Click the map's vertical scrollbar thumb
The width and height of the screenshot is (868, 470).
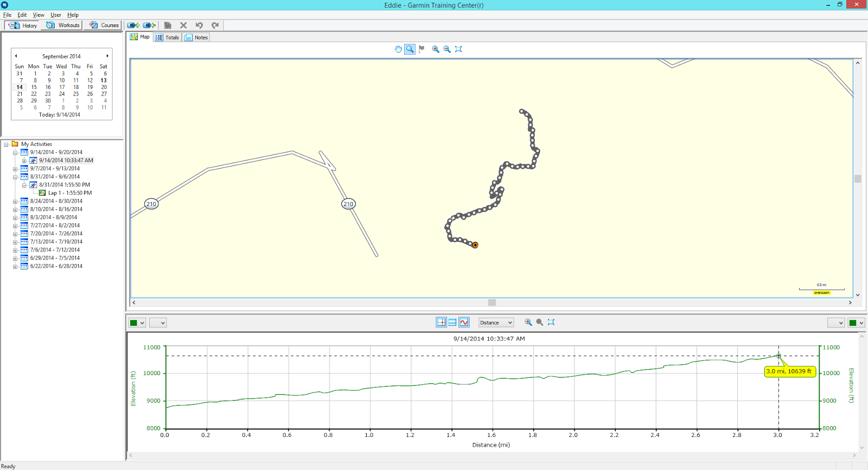(x=858, y=179)
